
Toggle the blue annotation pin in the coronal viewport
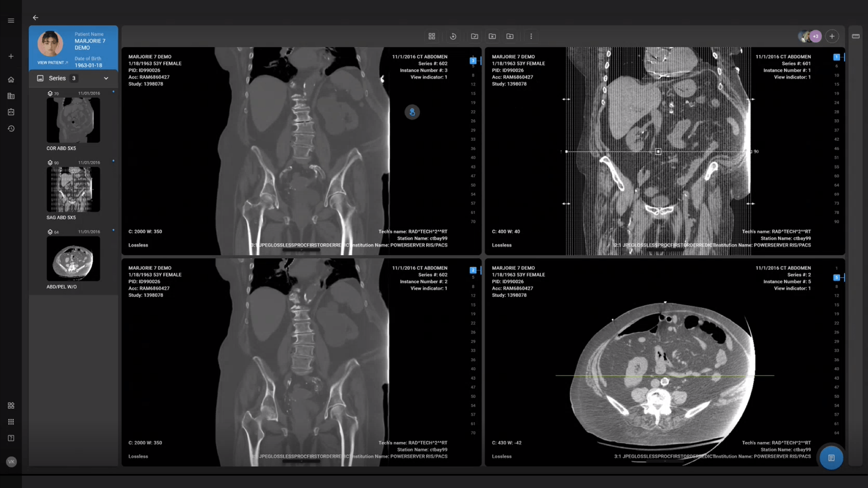click(x=412, y=112)
